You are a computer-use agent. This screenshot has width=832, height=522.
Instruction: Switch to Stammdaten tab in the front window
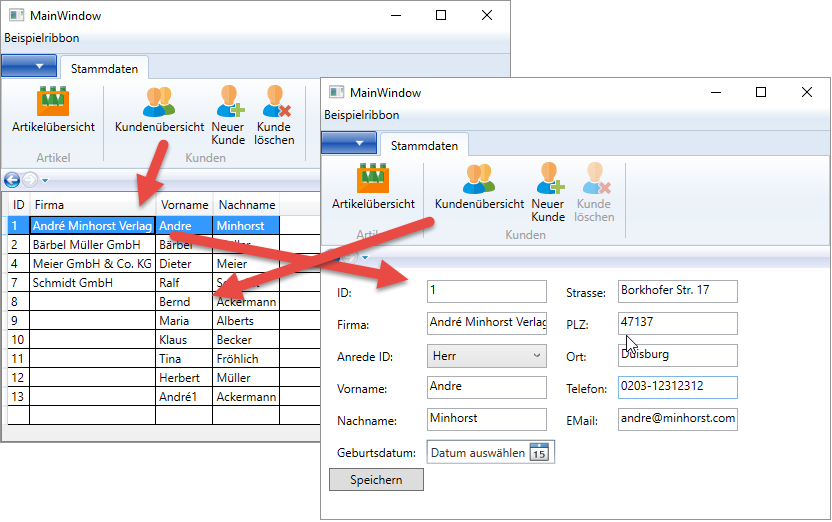coord(424,146)
